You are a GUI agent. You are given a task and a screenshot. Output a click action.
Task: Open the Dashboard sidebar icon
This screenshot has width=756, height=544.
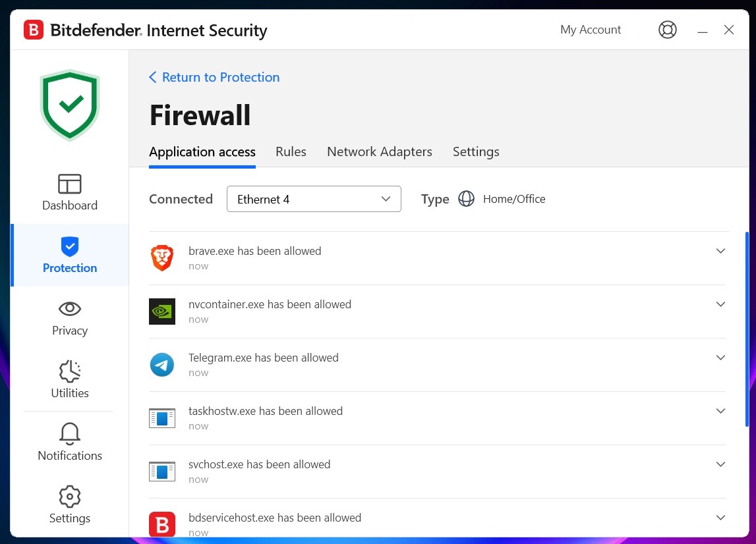pyautogui.click(x=70, y=184)
